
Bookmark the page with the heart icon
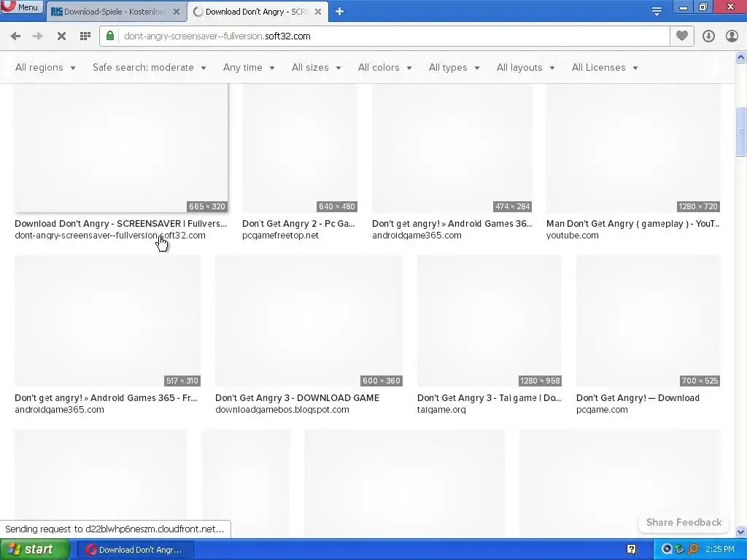[x=682, y=36]
